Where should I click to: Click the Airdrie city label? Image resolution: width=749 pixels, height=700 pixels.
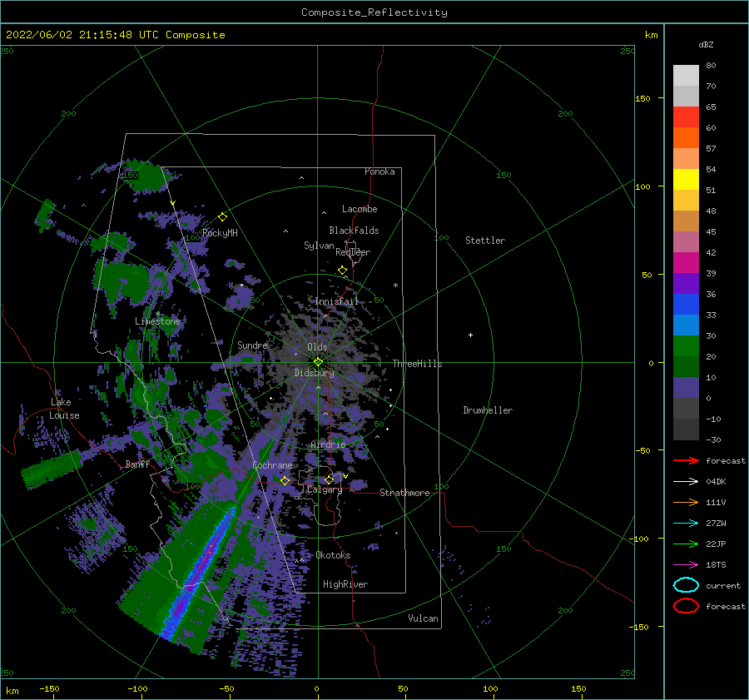(328, 444)
